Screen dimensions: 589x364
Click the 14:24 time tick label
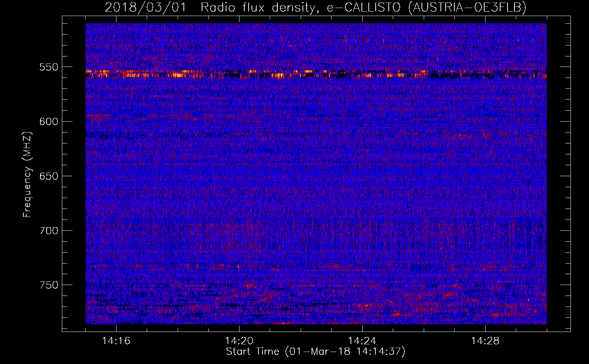point(362,341)
